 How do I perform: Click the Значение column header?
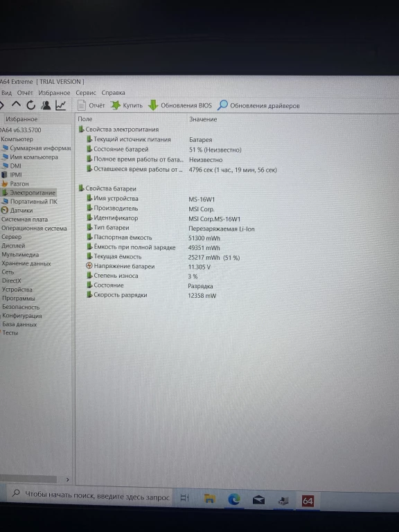203,119
